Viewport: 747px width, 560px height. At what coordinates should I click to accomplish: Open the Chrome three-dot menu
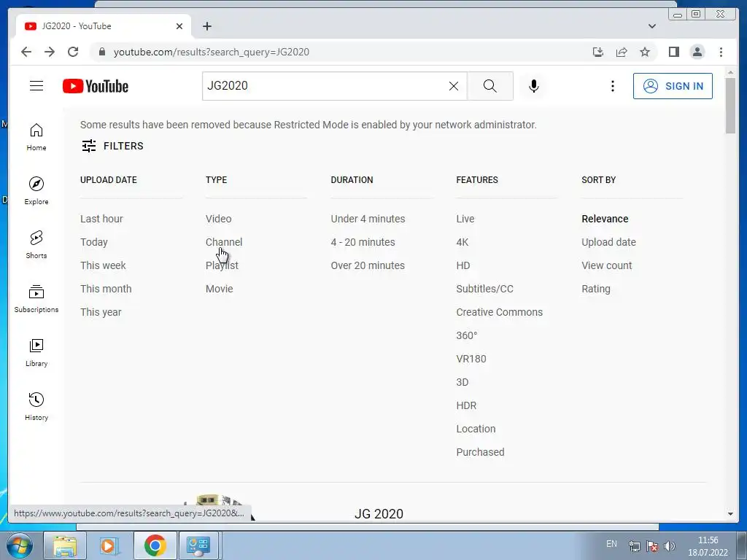click(721, 52)
